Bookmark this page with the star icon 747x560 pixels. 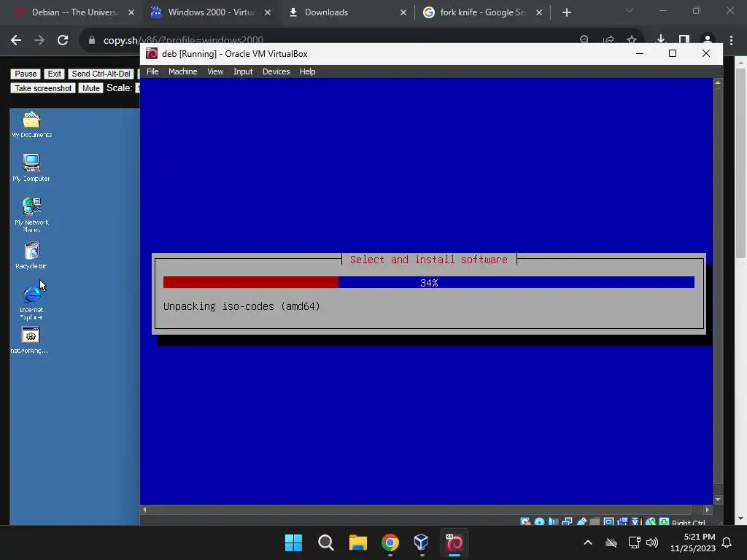[x=632, y=40]
